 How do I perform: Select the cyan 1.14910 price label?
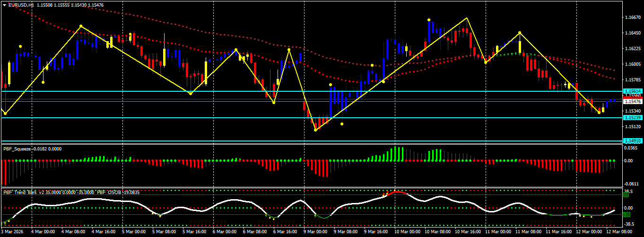[633, 141]
